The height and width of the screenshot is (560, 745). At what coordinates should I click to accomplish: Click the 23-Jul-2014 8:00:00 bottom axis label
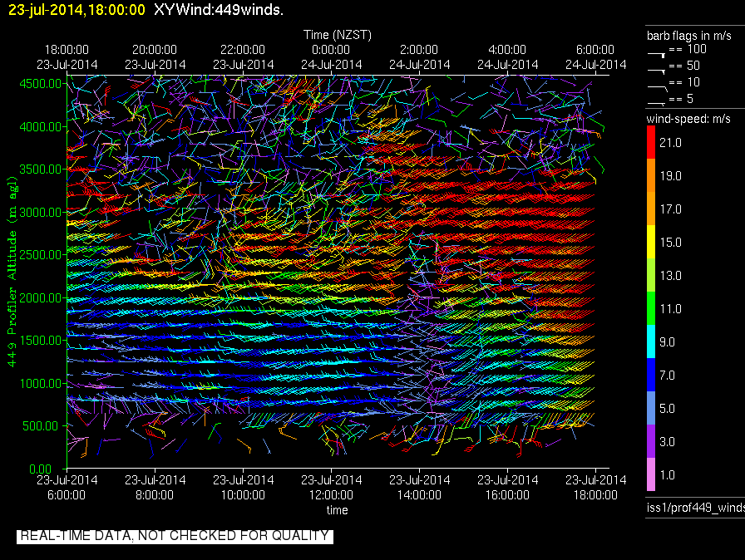pyautogui.click(x=155, y=488)
